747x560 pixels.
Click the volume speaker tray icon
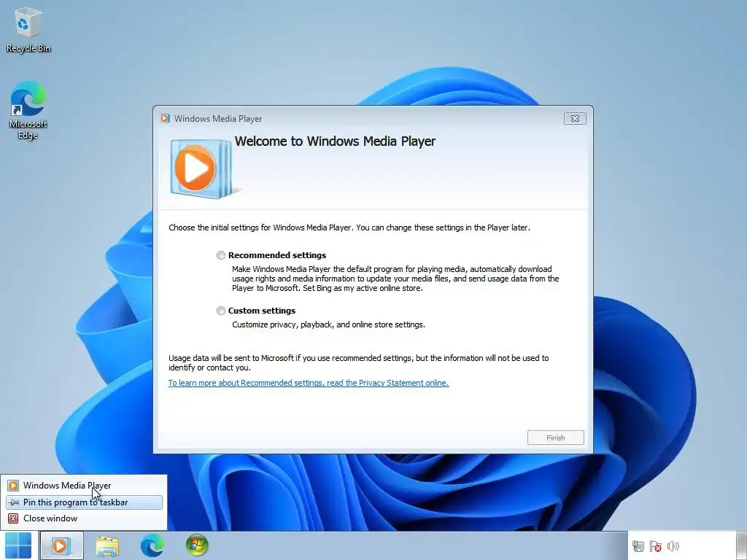(x=673, y=546)
